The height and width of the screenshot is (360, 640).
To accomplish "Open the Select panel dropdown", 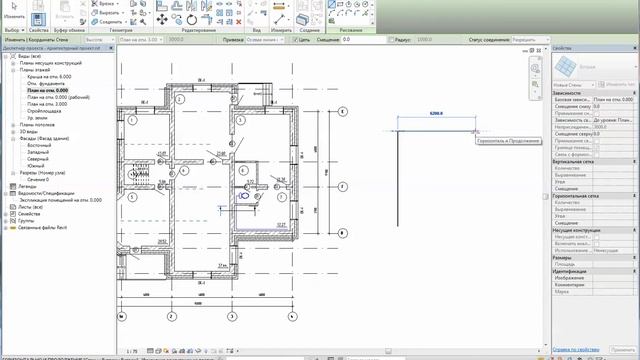I will point(14,30).
